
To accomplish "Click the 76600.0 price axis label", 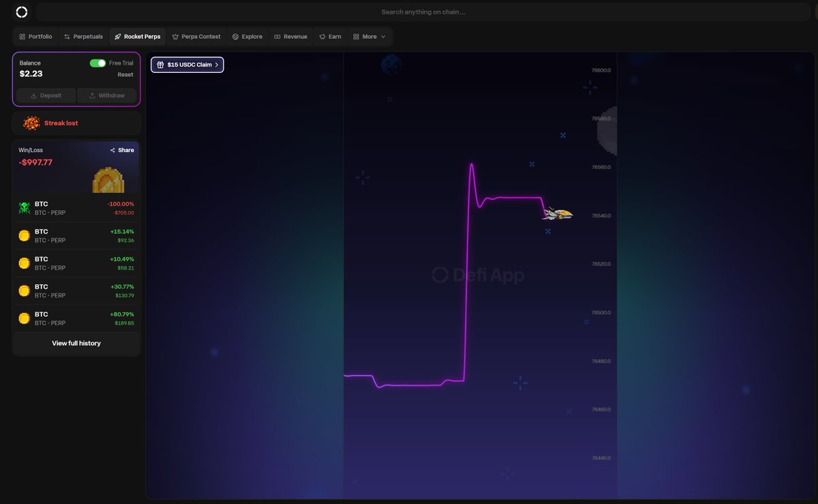I will 601,70.
